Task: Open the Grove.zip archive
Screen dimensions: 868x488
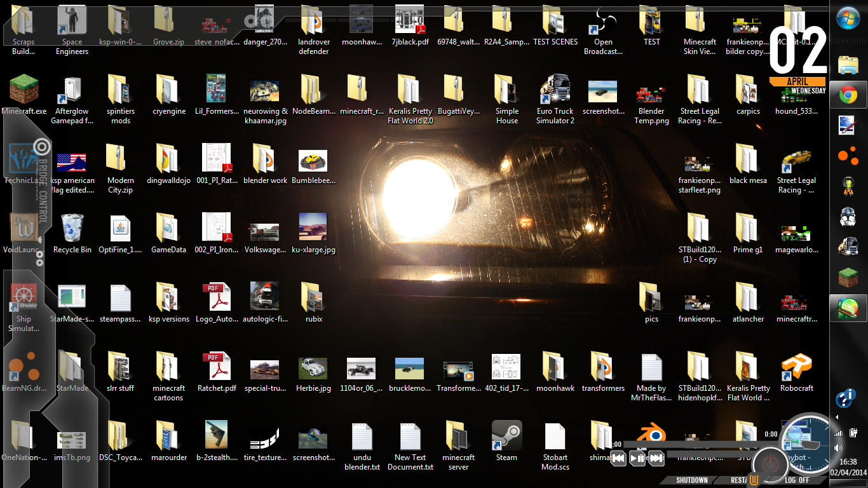Action: pos(168,27)
